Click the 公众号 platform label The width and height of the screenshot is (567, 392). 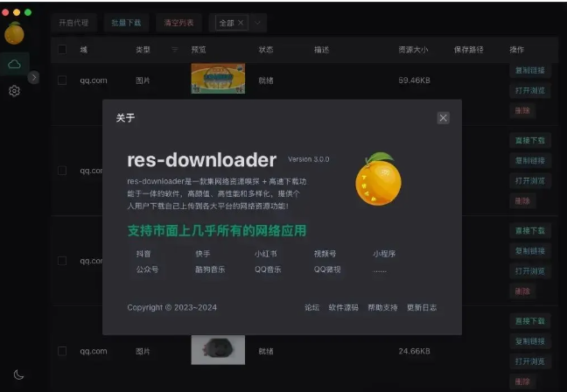(147, 269)
